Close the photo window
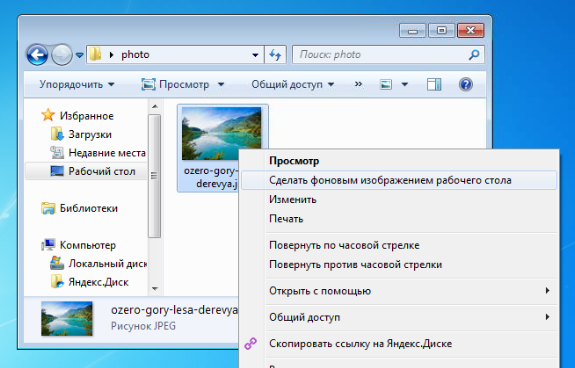The width and height of the screenshot is (575, 368). click(470, 31)
